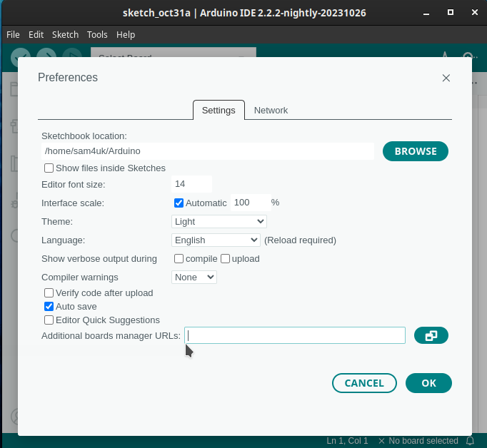Minimize the Arduino IDE window
487x448 pixels.
(x=426, y=13)
